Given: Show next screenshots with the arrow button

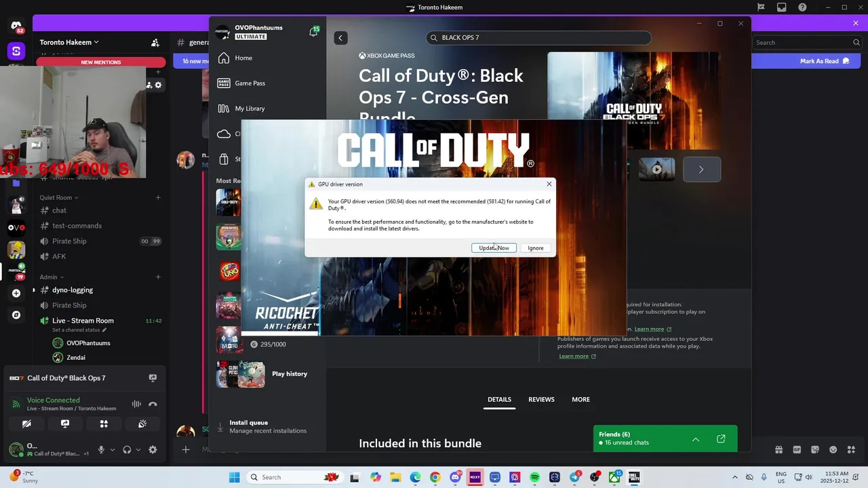Looking at the screenshot, I should tap(701, 169).
